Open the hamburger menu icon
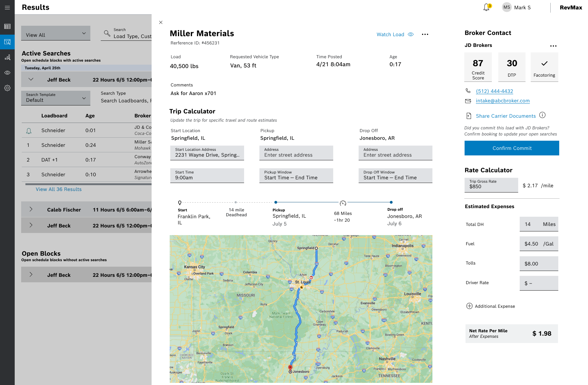This screenshot has height=385, width=588. 7,8
